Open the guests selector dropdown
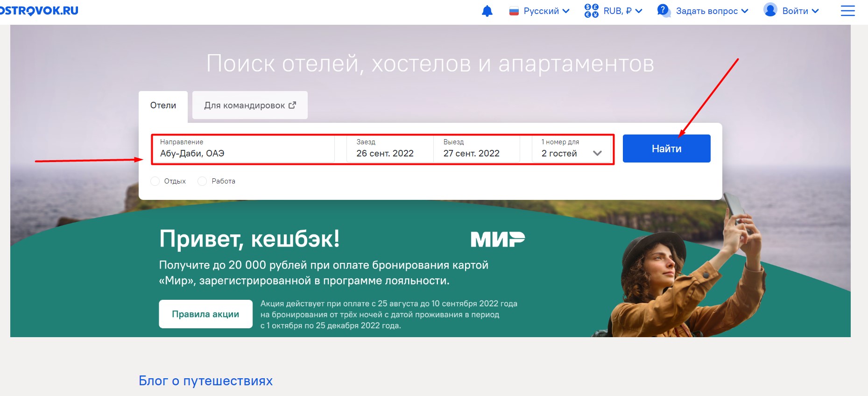 click(x=572, y=149)
